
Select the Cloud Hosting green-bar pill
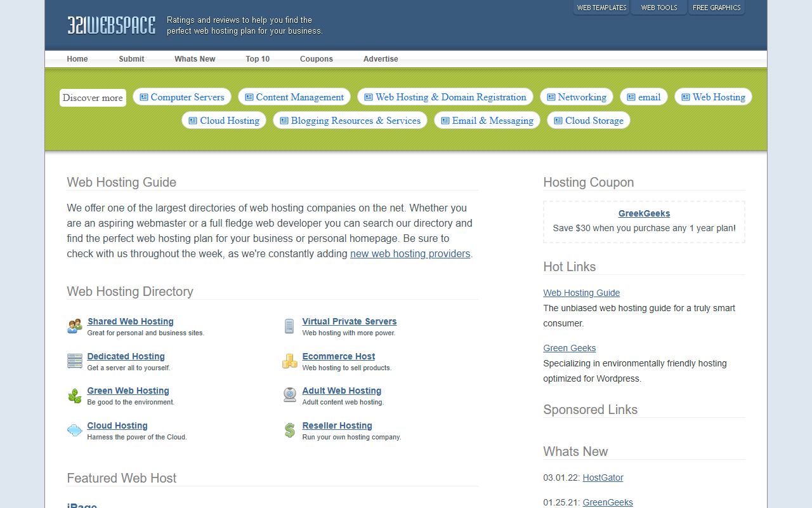(224, 121)
